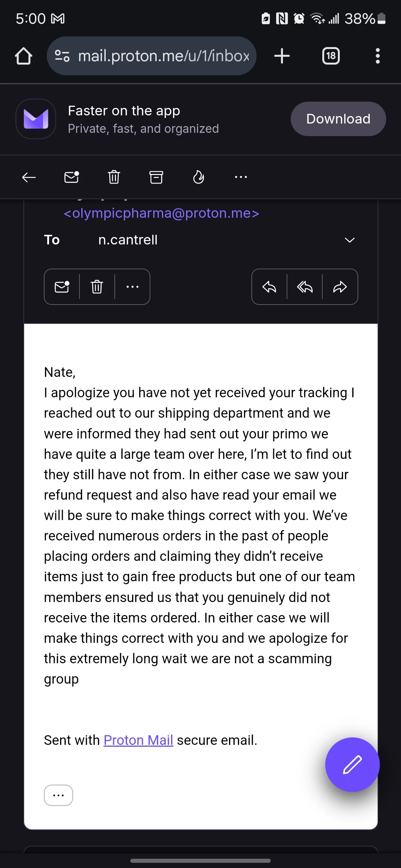This screenshot has height=868, width=401.
Task: Reply all to this message
Action: click(305, 287)
